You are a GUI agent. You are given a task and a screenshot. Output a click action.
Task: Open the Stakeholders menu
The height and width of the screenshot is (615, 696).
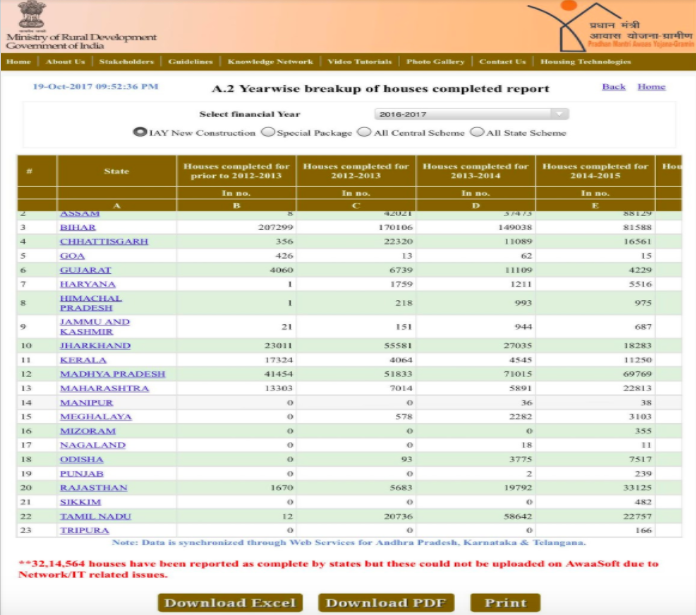point(125,62)
